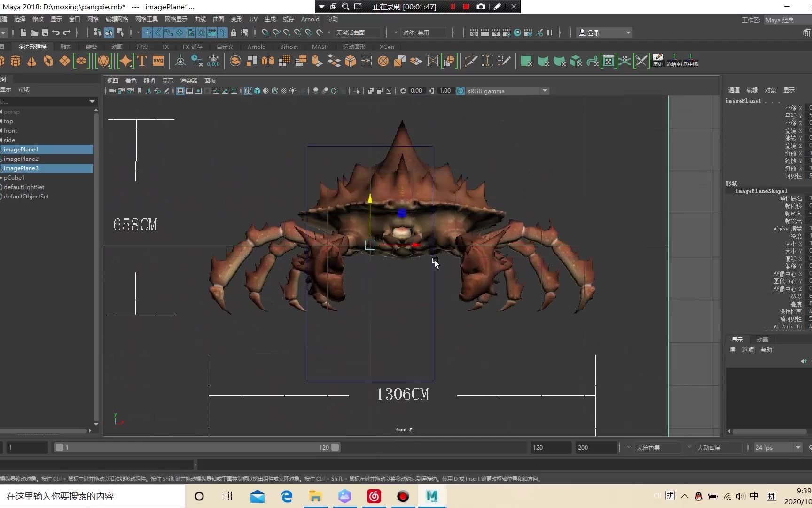Open the IPR render icon
This screenshot has height=508, width=812.
[496, 32]
